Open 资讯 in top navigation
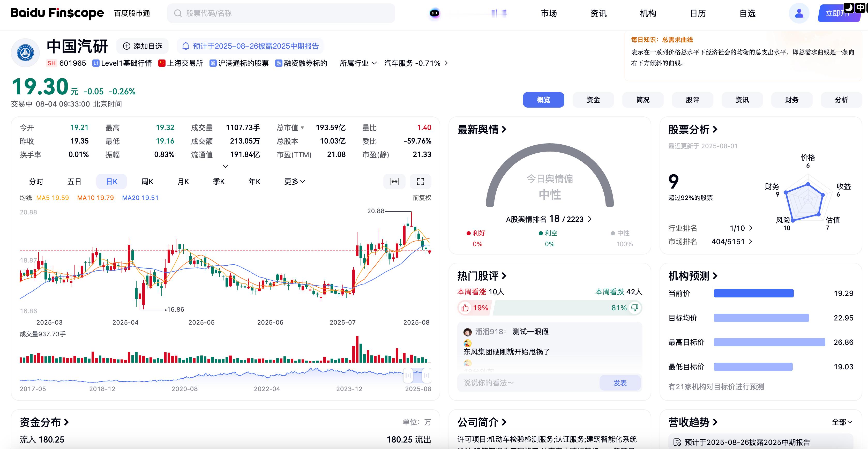This screenshot has width=868, height=449. [x=598, y=13]
